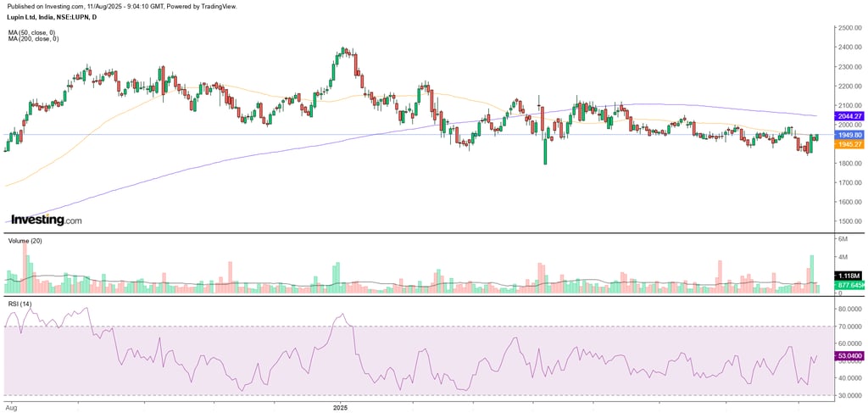
Task: Select the MA (200, close, 0) indicator label
Action: 33,39
